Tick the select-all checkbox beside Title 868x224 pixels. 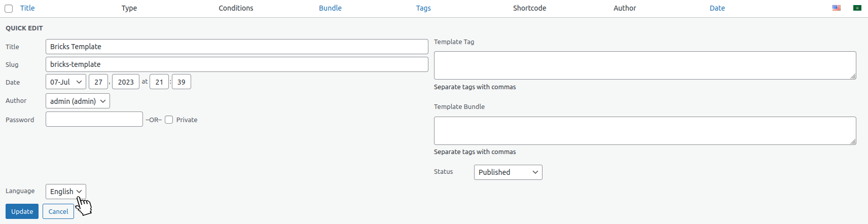[9, 9]
